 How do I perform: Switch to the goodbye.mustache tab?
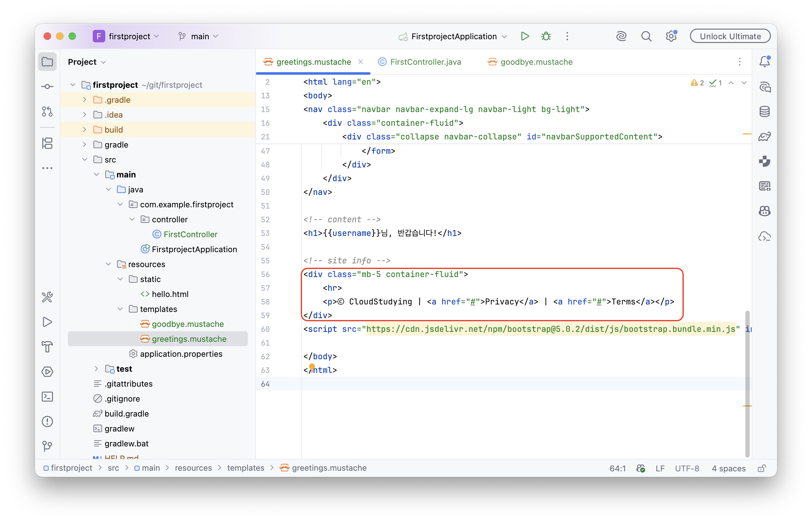(530, 62)
